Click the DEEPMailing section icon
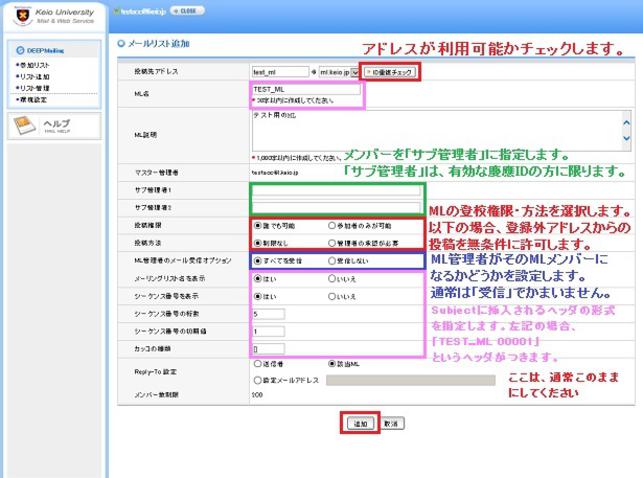The height and width of the screenshot is (478, 643). click(x=18, y=48)
